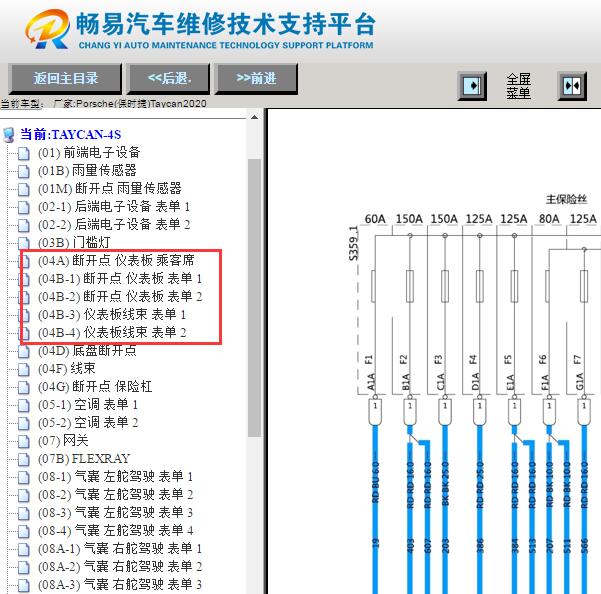
Task: Open (04B-1) 断开点 仪表板 表单 1
Action: tap(120, 279)
